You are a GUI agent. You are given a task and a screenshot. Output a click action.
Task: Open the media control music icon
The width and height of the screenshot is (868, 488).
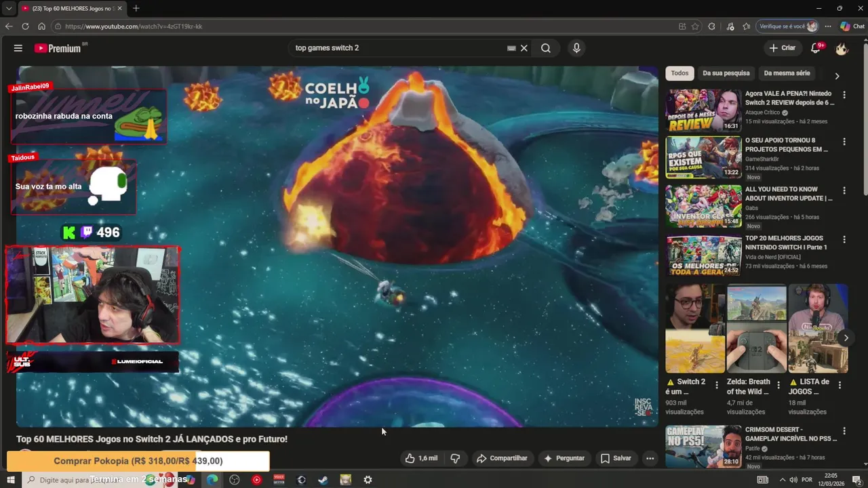coord(730,26)
